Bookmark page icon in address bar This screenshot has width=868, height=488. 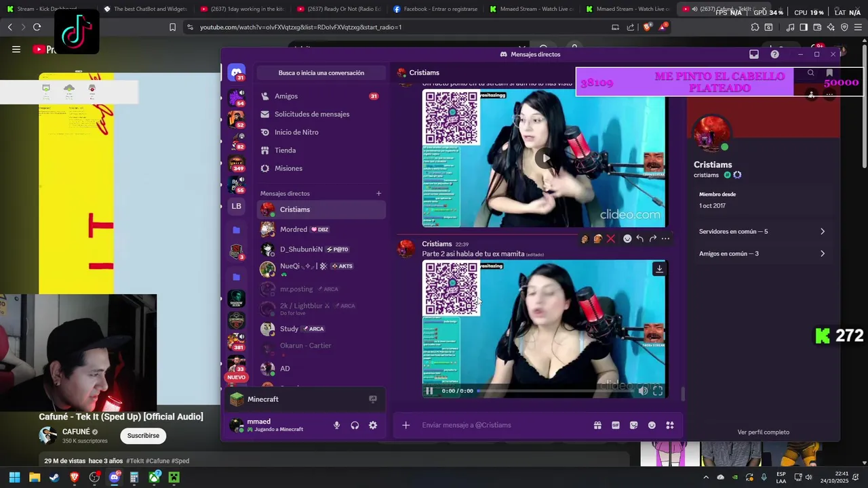tap(172, 27)
